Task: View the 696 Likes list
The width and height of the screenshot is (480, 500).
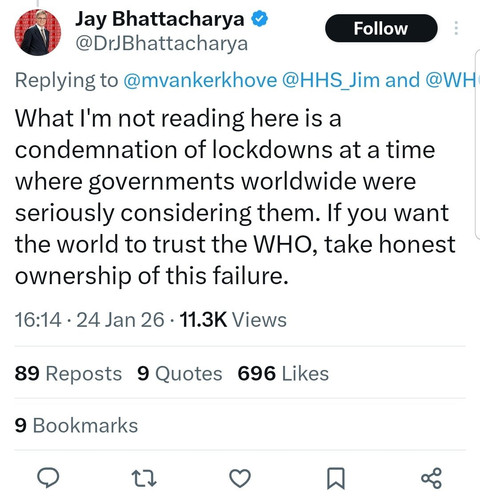Action: click(283, 373)
